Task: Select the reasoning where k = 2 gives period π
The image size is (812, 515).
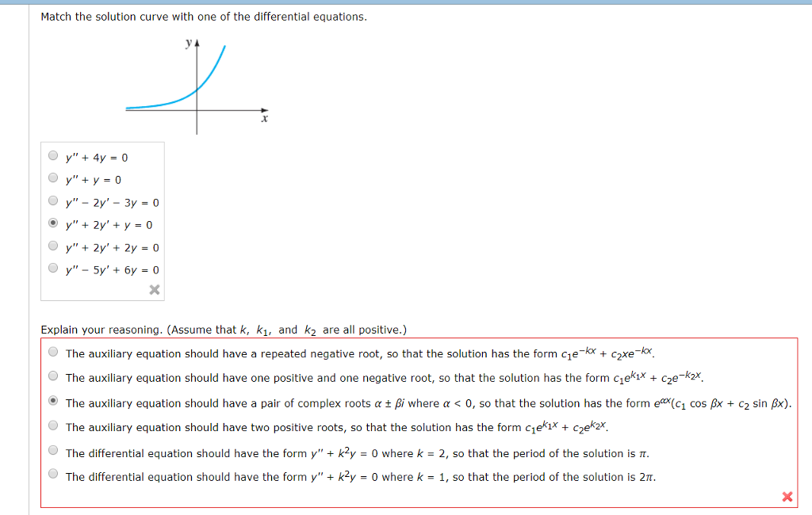Action: click(x=52, y=450)
